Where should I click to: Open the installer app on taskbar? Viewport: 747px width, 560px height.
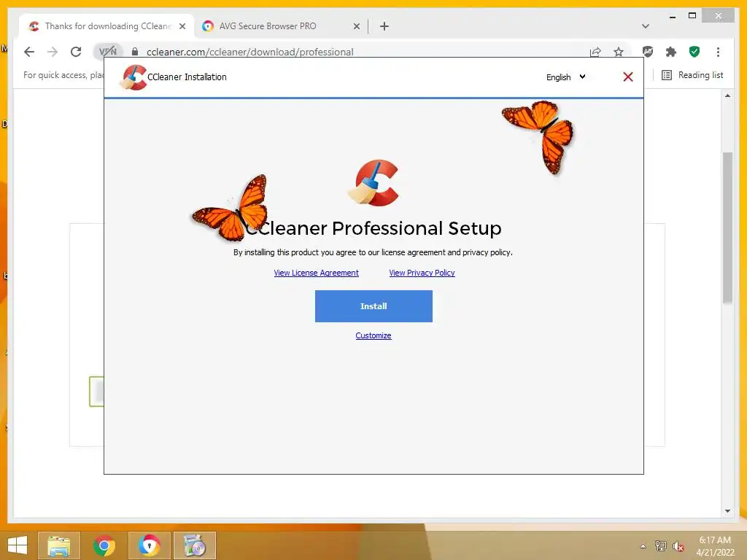(194, 545)
